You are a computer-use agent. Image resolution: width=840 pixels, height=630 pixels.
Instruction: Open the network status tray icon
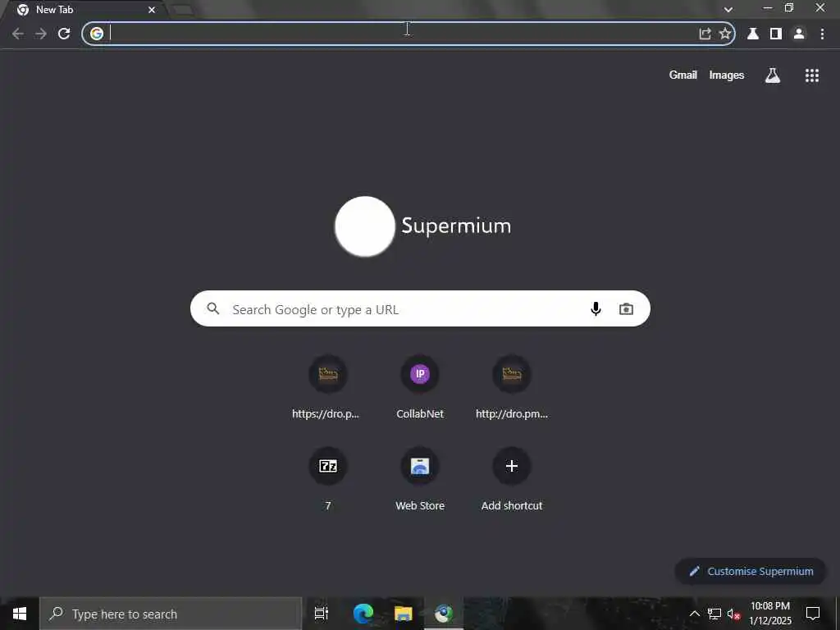tap(714, 614)
